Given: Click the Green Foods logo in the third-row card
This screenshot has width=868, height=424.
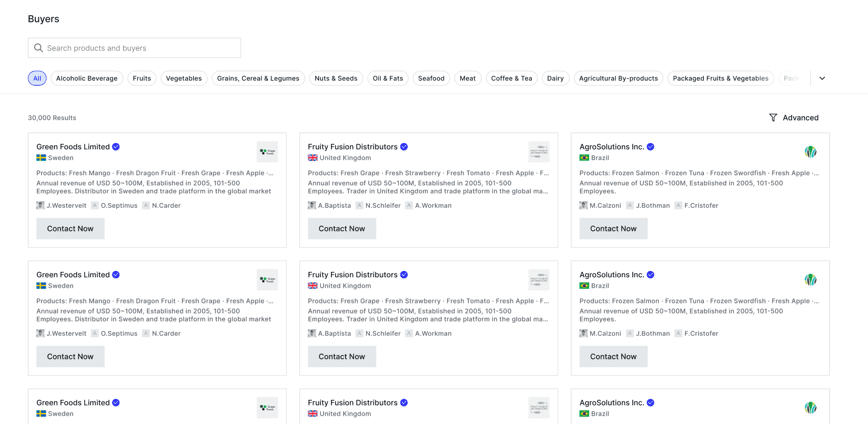Looking at the screenshot, I should (x=267, y=408).
